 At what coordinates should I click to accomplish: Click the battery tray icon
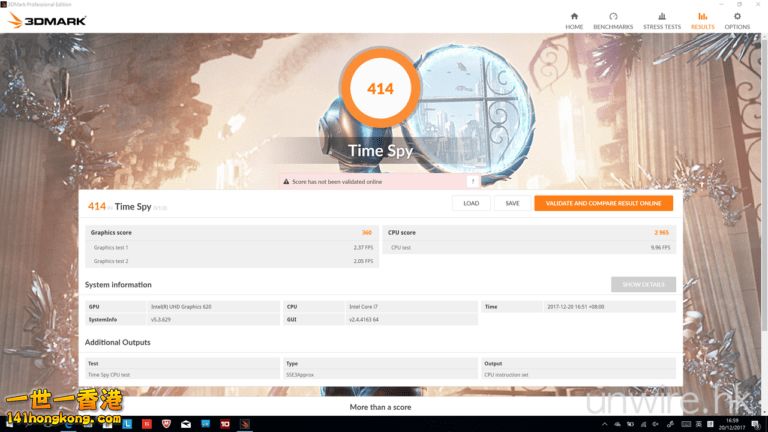coord(630,424)
